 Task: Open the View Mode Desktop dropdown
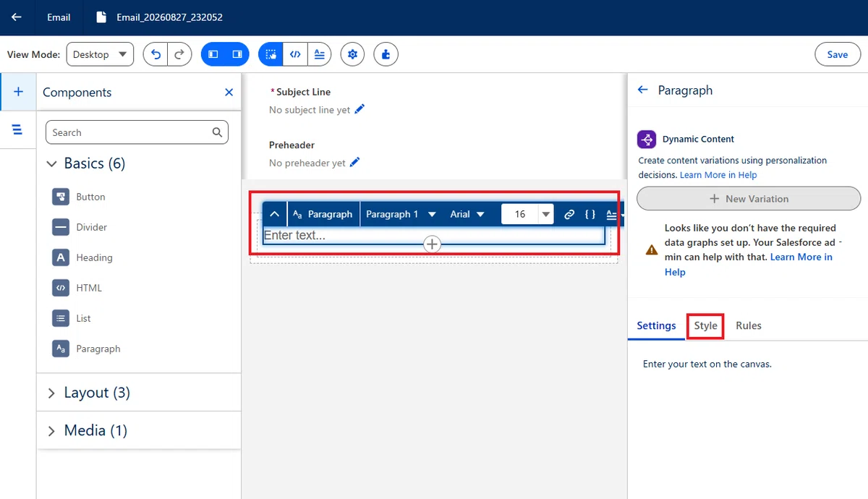pyautogui.click(x=100, y=54)
